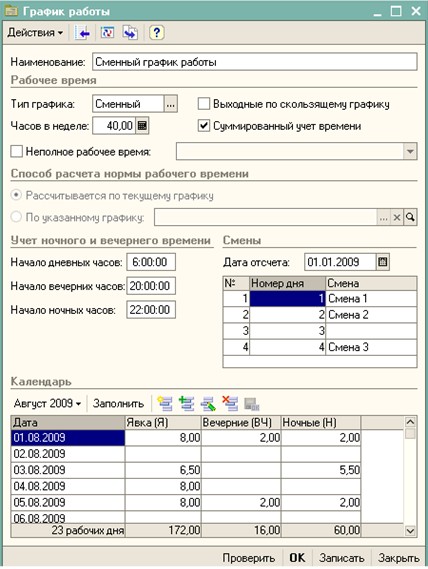
Task: Select Рассчитывается по текущему графику radio button
Action: 16,195
